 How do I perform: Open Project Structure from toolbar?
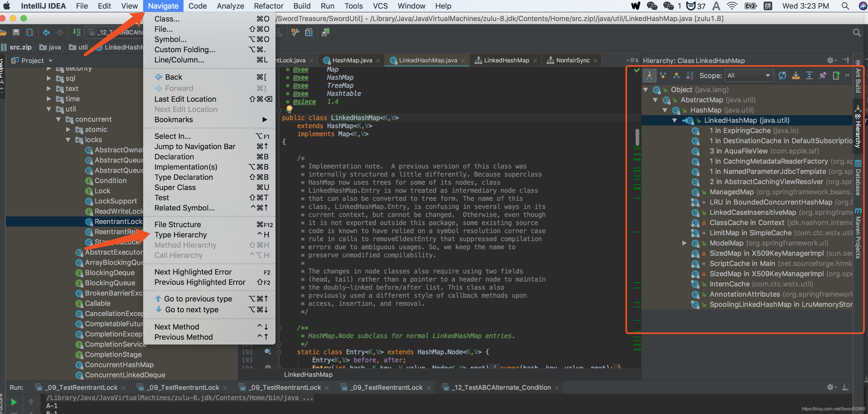[x=309, y=32]
